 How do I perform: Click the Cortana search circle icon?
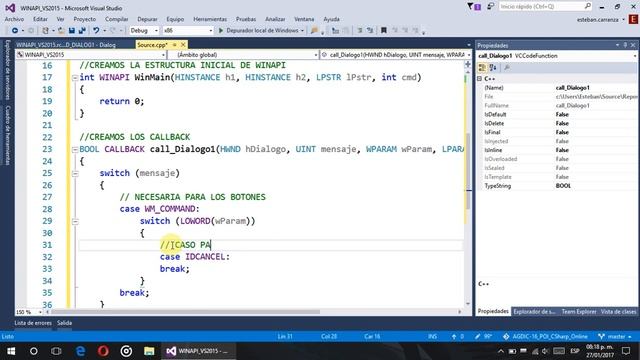pyautogui.click(x=33, y=351)
